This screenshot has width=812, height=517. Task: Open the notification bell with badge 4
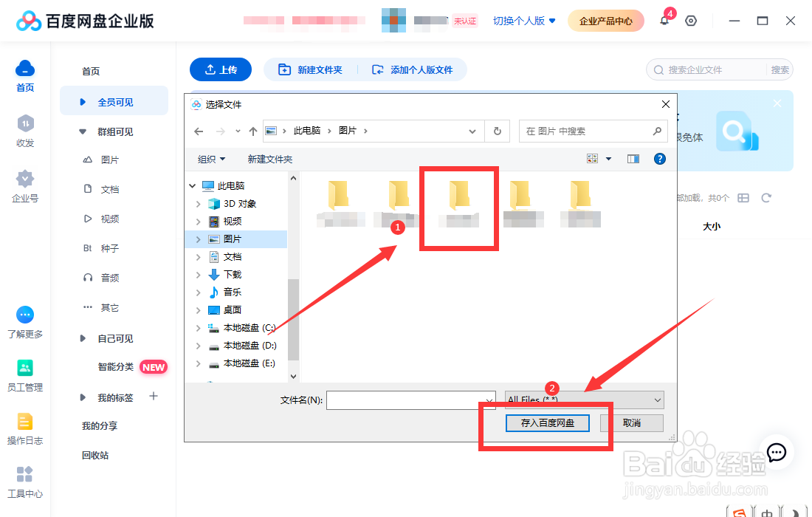[x=664, y=21]
